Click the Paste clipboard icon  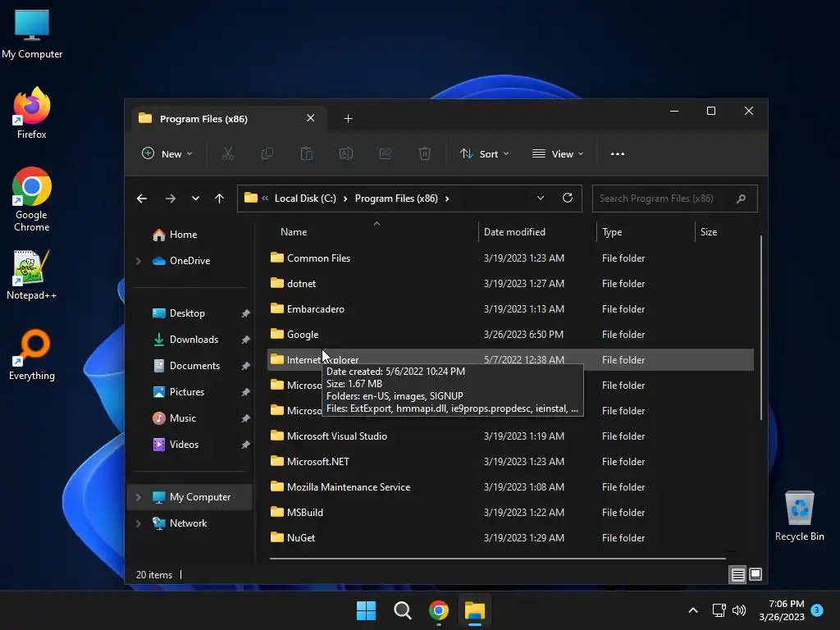[307, 153]
